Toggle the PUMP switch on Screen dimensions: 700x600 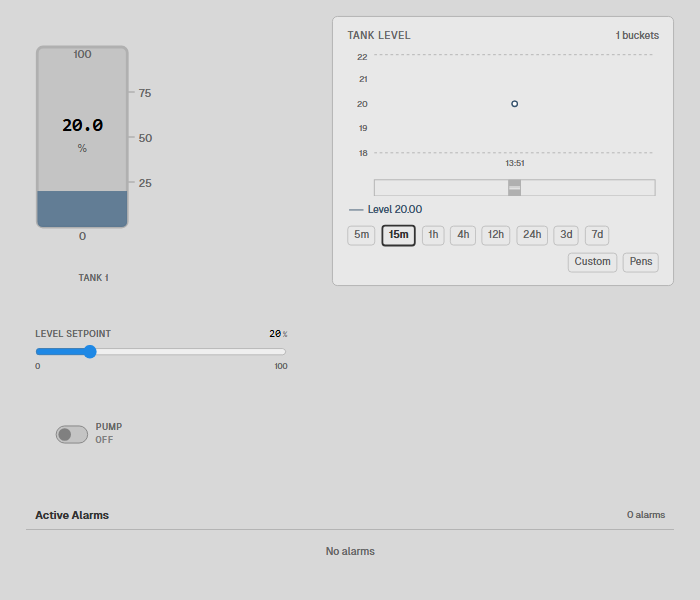pyautogui.click(x=71, y=434)
